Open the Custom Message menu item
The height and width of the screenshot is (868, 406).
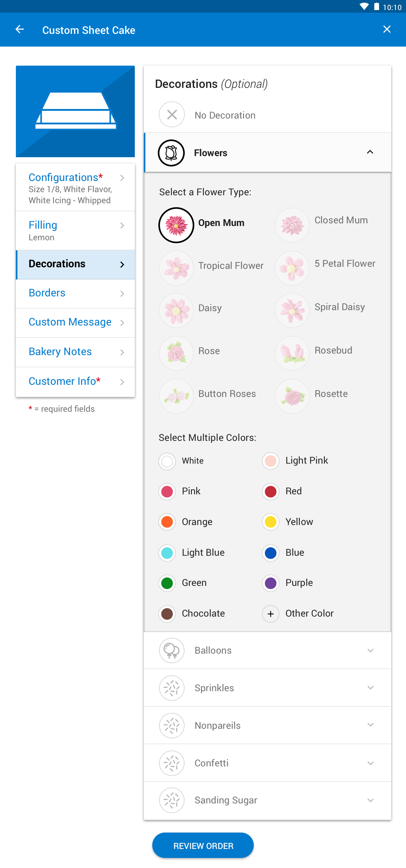click(75, 323)
